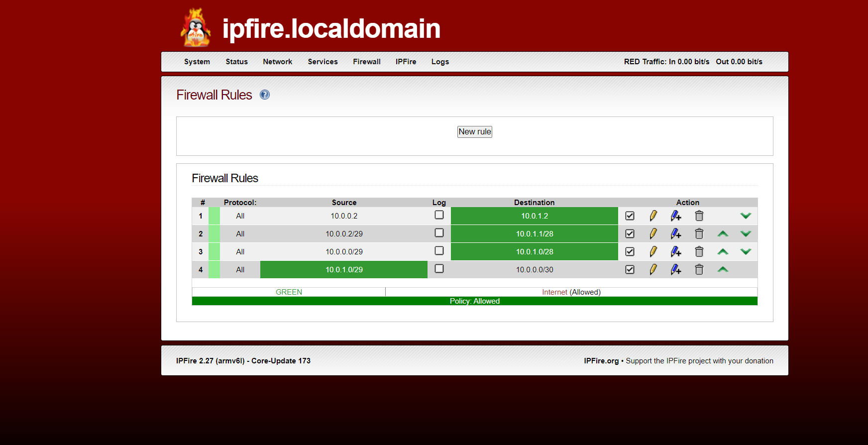This screenshot has width=868, height=445.
Task: Click the ipfire.localdomain title
Action: click(331, 28)
